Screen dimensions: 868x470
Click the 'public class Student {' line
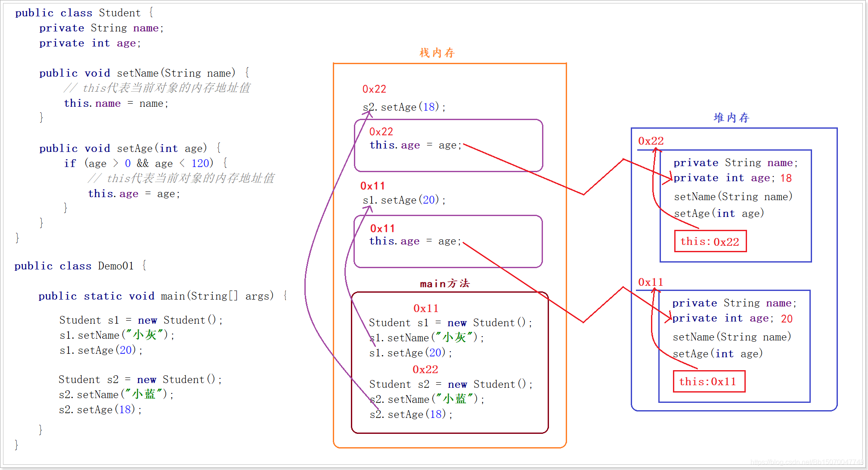(84, 13)
